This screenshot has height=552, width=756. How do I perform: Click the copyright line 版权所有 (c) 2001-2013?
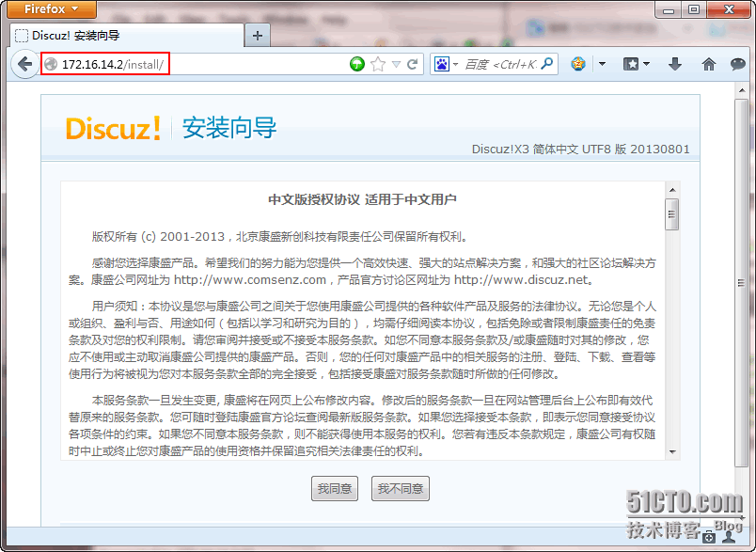(x=158, y=237)
